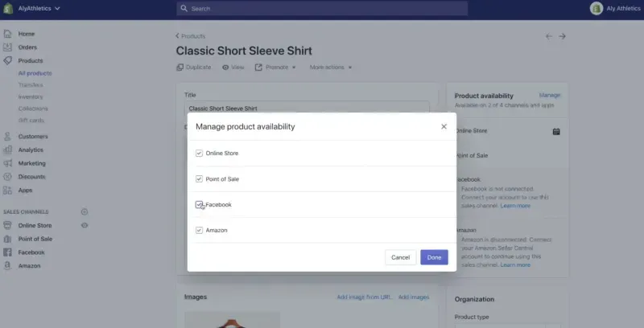Click the Orders inbox icon
The height and width of the screenshot is (328, 644).
[7, 47]
